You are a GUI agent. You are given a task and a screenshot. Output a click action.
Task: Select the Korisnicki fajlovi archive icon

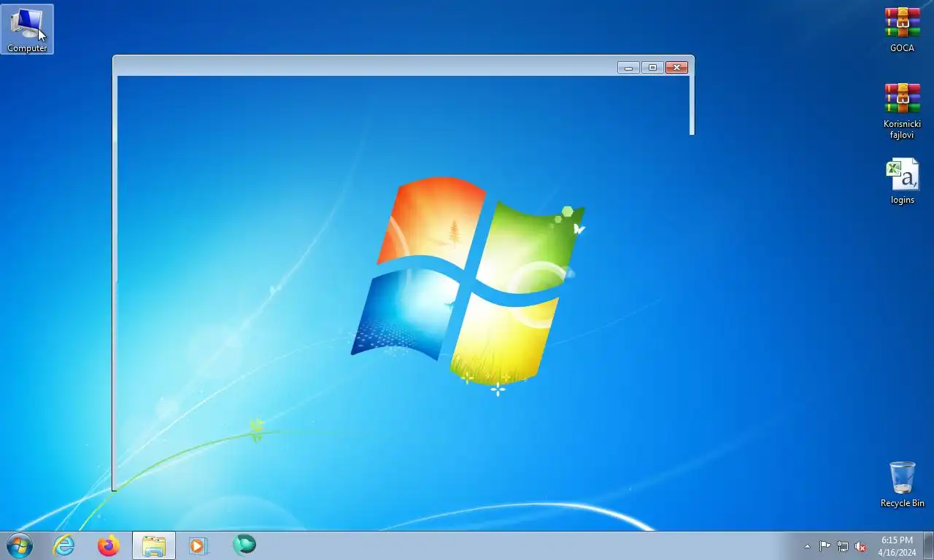pos(902,111)
